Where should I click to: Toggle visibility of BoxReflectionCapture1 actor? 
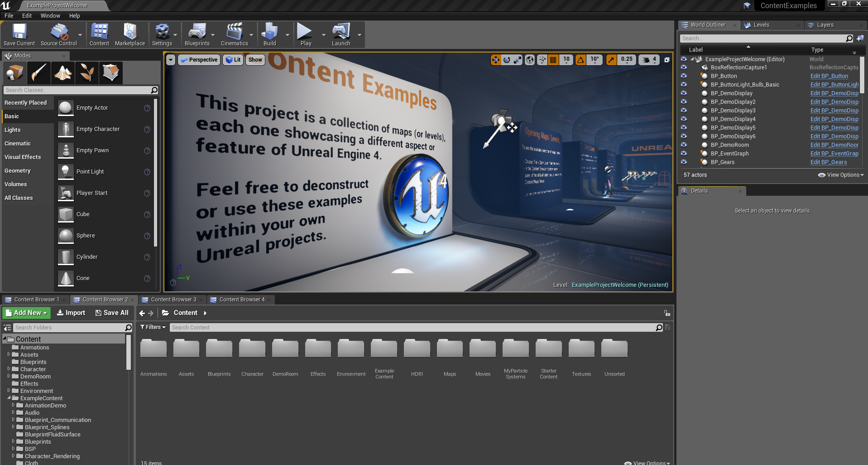pyautogui.click(x=684, y=68)
